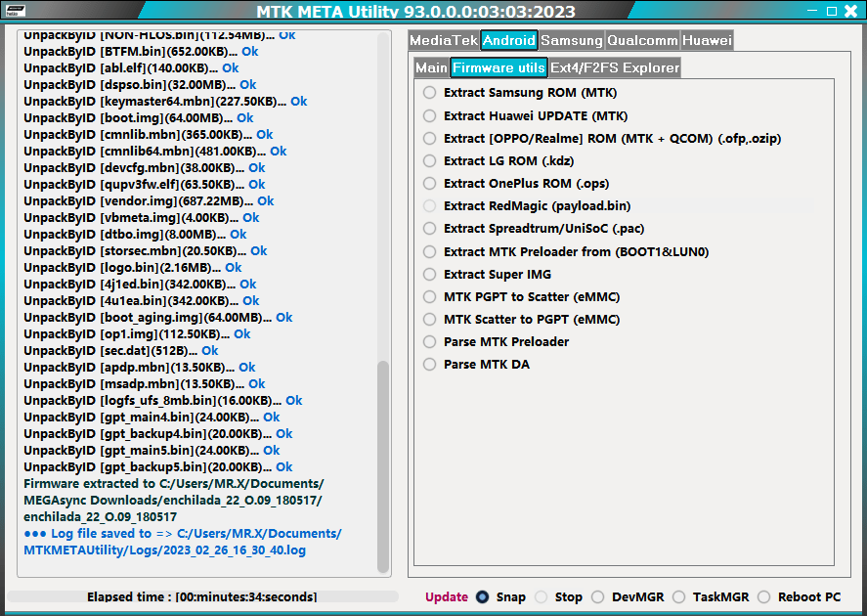Click the app icon in the title bar

click(15, 10)
